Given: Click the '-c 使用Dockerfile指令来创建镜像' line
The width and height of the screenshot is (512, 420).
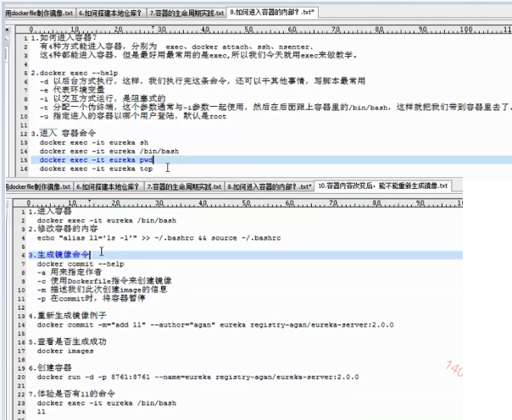Looking at the screenshot, I should tap(104, 281).
